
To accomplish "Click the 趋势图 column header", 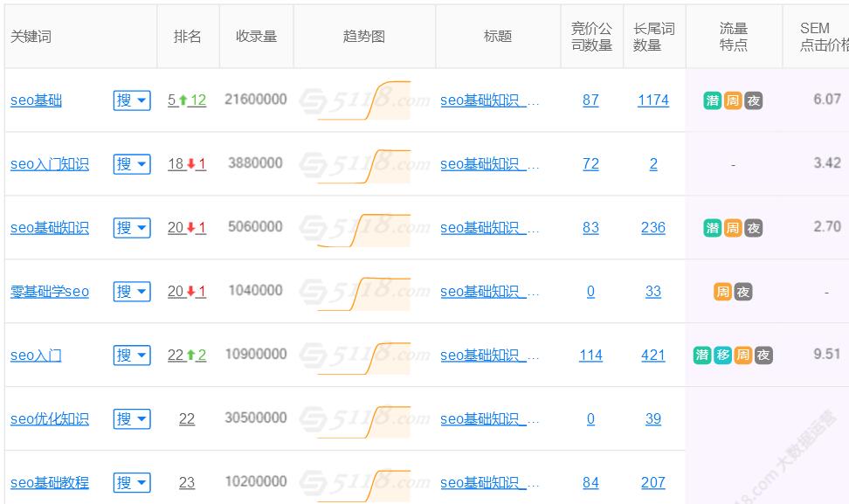I will (x=364, y=37).
